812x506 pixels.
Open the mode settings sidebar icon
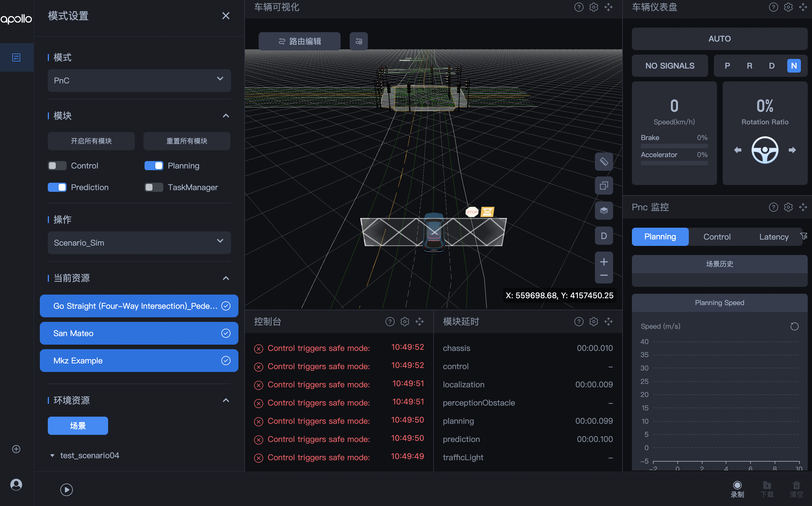16,57
